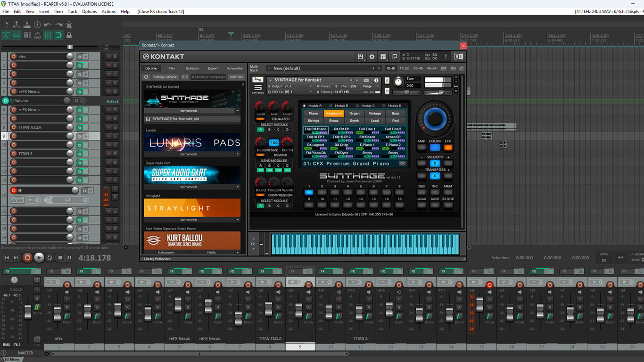Open Straylight Instruments dropdown arrow

[238, 220]
